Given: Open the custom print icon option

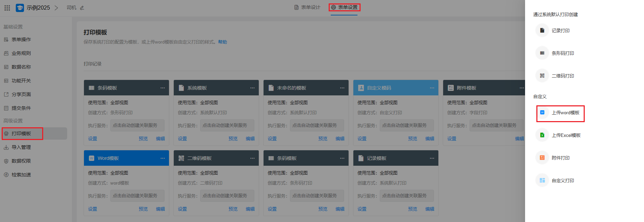Looking at the screenshot, I should pyautogui.click(x=542, y=180).
